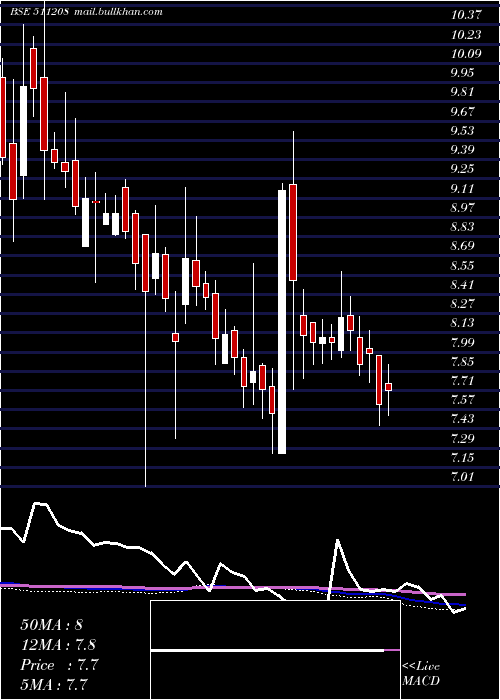Click the 8.41 price axis label
Viewport: 500px width, 700px height.
pyautogui.click(x=460, y=284)
